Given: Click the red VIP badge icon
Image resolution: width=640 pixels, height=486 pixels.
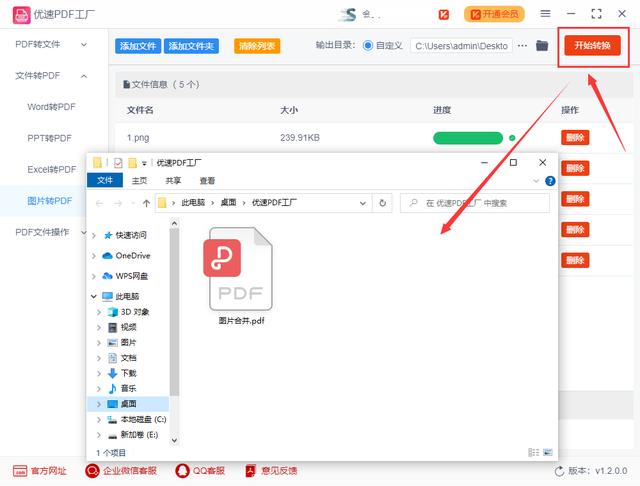Looking at the screenshot, I should (444, 15).
